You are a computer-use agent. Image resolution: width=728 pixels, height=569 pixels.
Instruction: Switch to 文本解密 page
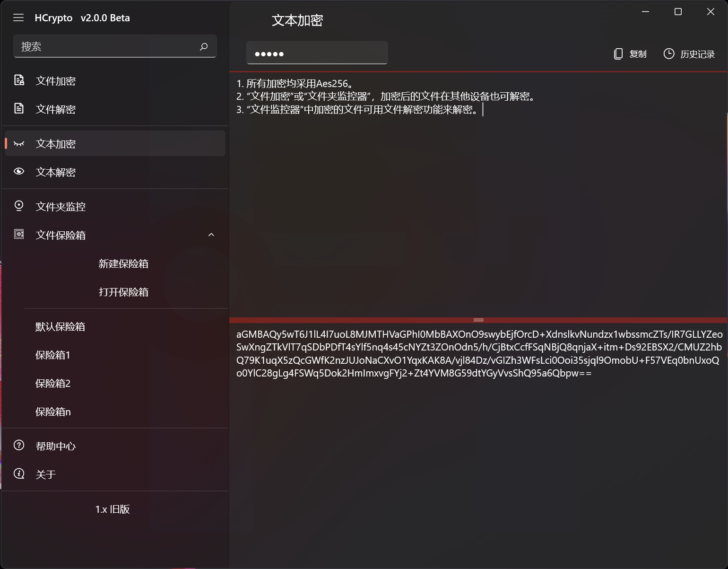[115, 172]
